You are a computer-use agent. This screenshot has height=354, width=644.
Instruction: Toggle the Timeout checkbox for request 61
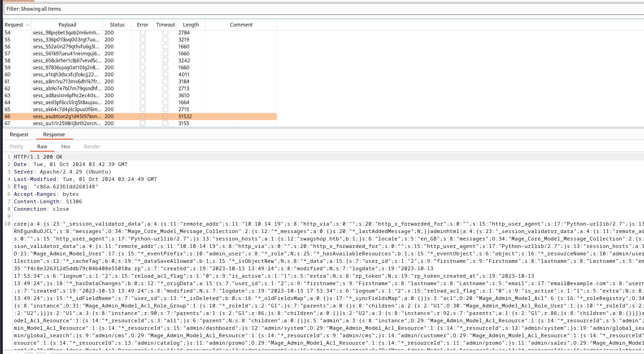coord(165,81)
